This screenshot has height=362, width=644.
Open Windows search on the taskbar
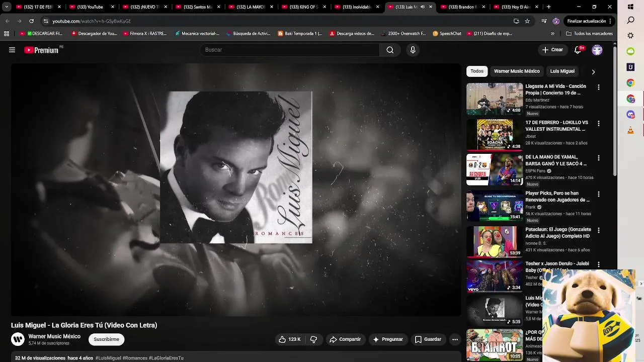[630, 21]
